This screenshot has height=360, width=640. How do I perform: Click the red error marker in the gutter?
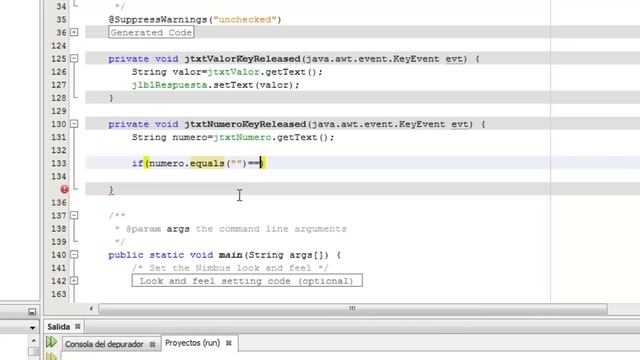tap(64, 189)
